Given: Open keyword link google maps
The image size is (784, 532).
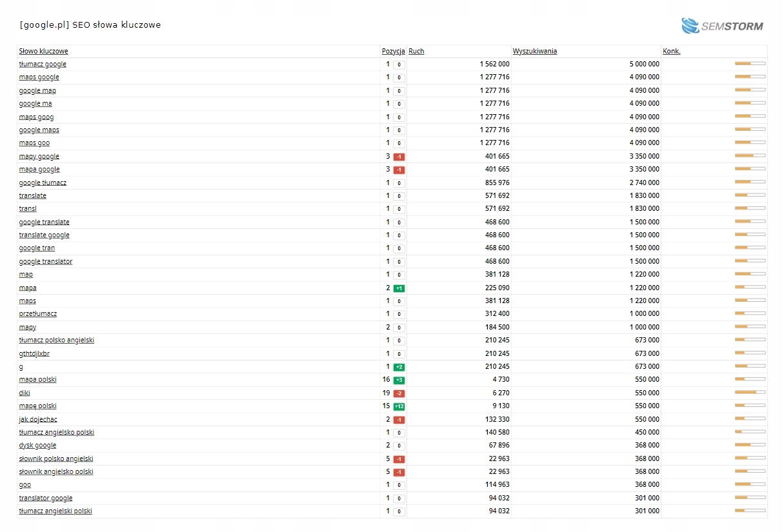Looking at the screenshot, I should tap(39, 130).
